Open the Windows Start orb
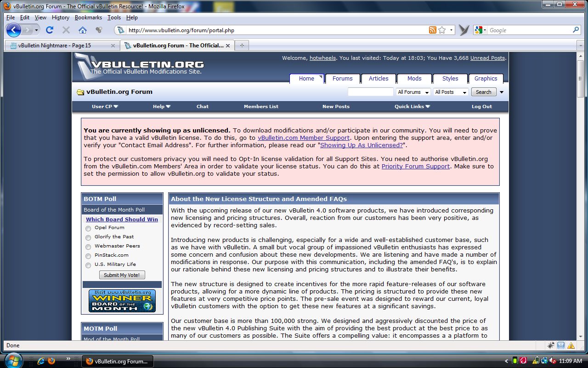 (x=13, y=360)
